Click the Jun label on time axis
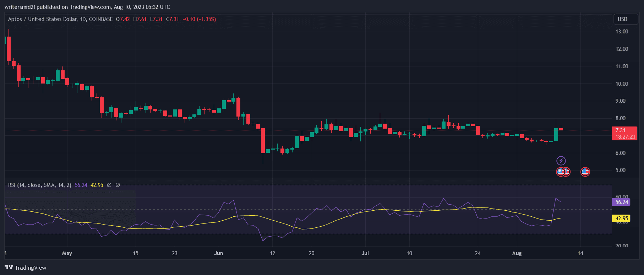Screen dimensions: 644x275 [x=219, y=253]
